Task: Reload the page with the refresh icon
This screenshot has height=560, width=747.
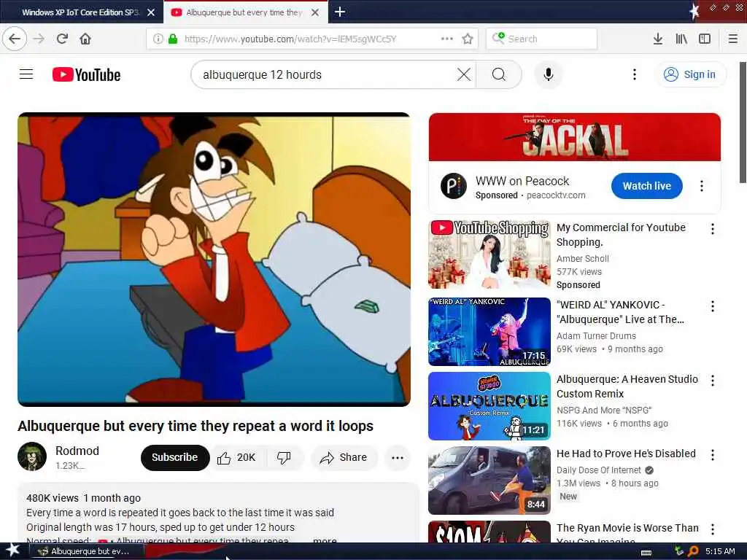Action: (62, 39)
